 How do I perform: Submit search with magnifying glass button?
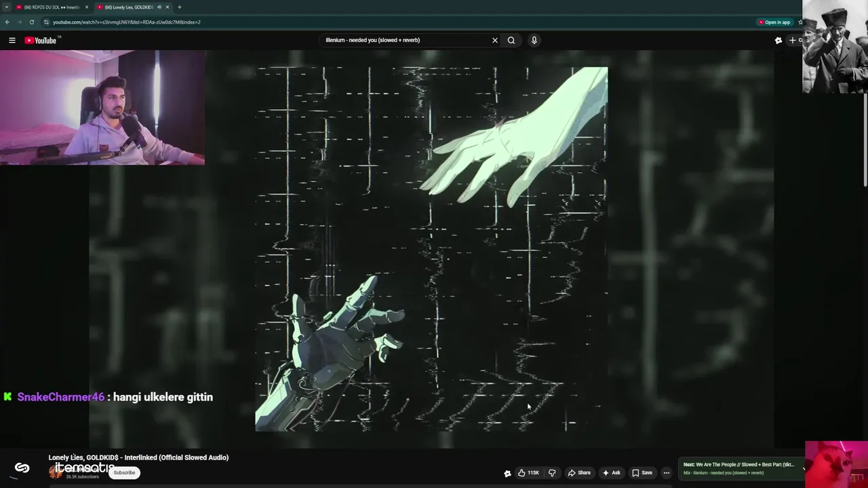pos(511,40)
